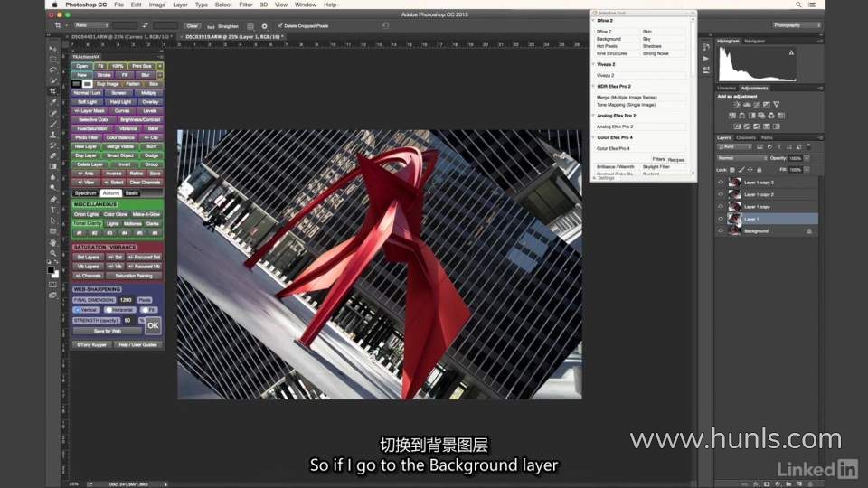Select the Rectangular Marquee tool

coord(53,60)
